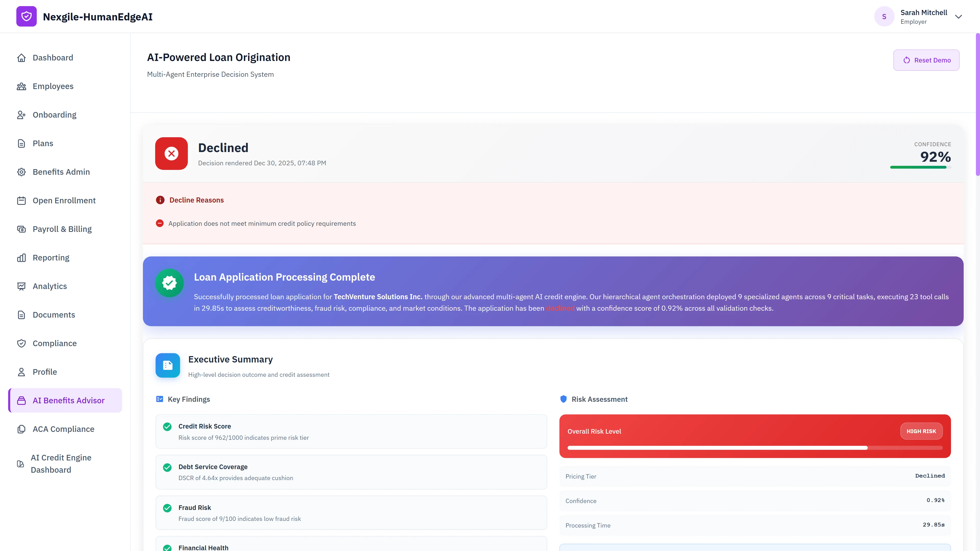
Task: Select the Open Enrollment calendar icon
Action: click(x=21, y=201)
